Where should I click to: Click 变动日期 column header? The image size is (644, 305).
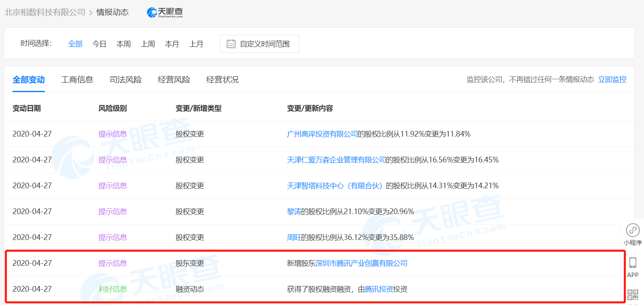pos(27,108)
